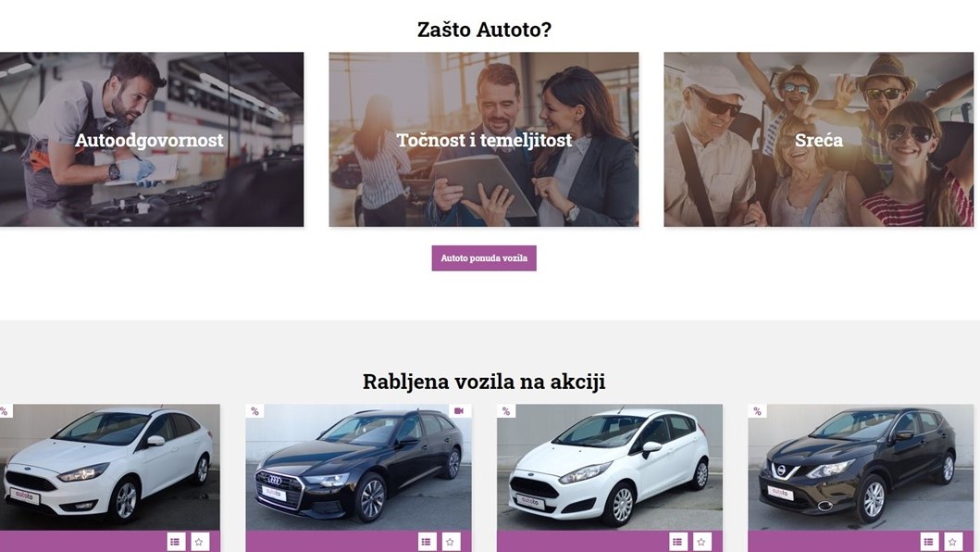The height and width of the screenshot is (552, 980).
Task: Open the Autoodgovornost mechanic card
Action: coord(151,140)
